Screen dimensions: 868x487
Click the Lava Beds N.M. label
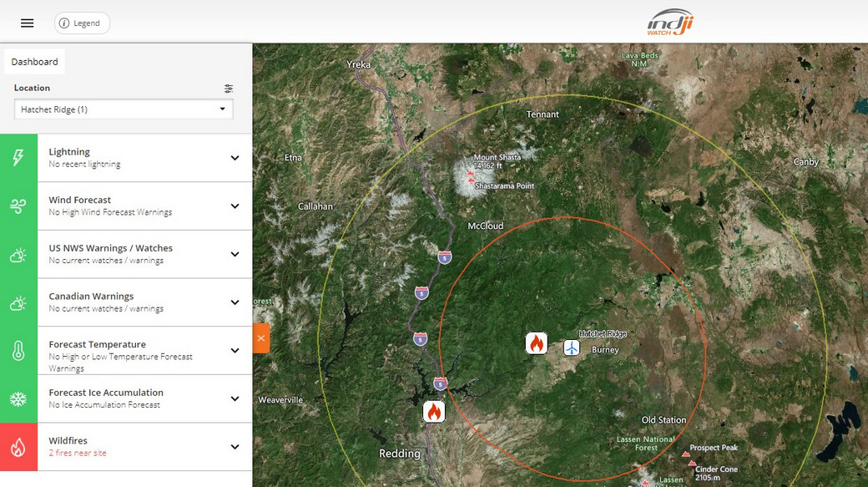pyautogui.click(x=640, y=59)
